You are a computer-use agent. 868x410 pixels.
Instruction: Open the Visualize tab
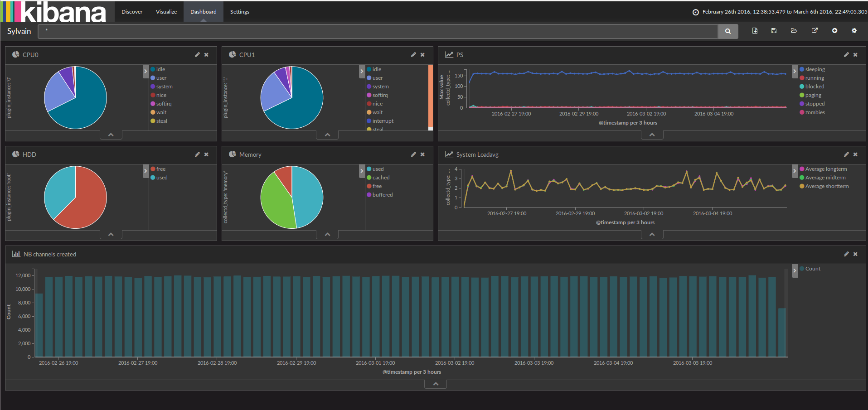click(166, 12)
